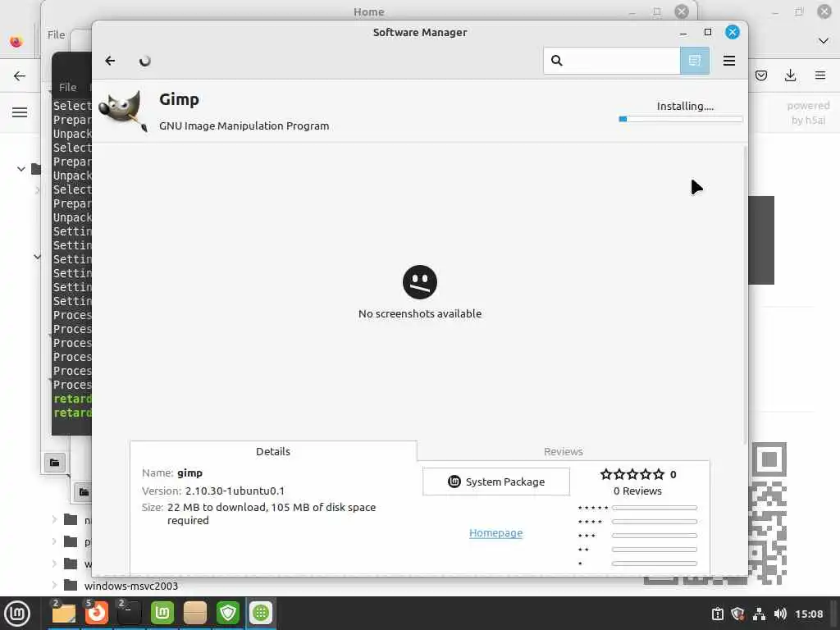Open the background page sidebar hamburger menu

coord(20,112)
